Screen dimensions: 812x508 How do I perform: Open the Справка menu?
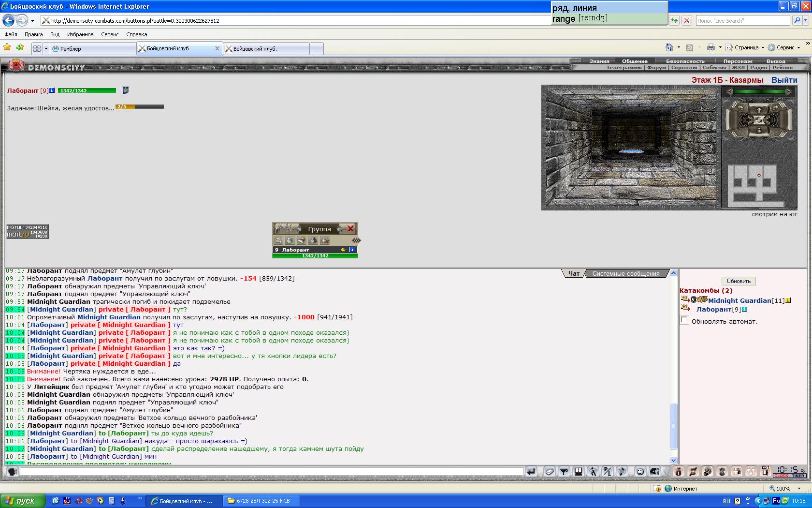136,34
